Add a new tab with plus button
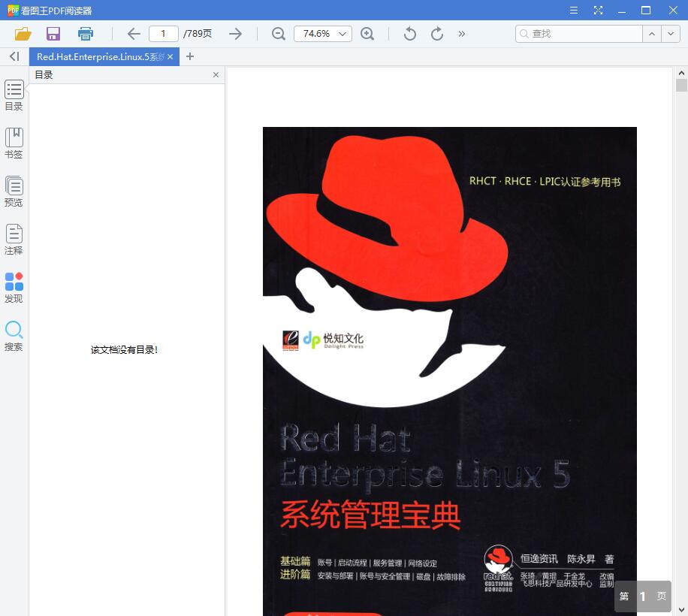This screenshot has height=616, width=688. point(190,56)
